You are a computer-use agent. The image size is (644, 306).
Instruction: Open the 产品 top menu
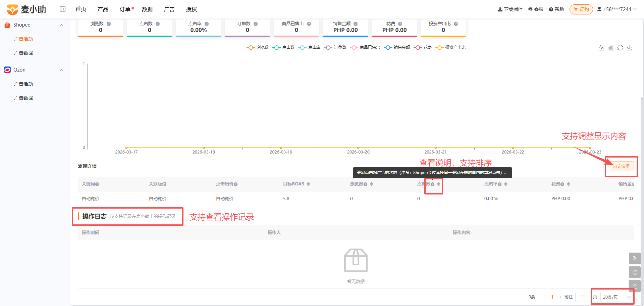(x=103, y=9)
